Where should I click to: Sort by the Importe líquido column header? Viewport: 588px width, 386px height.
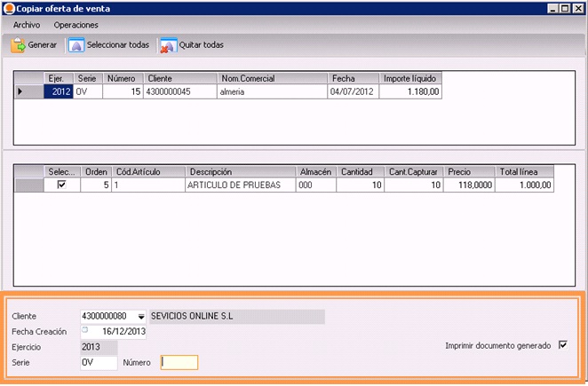point(409,78)
